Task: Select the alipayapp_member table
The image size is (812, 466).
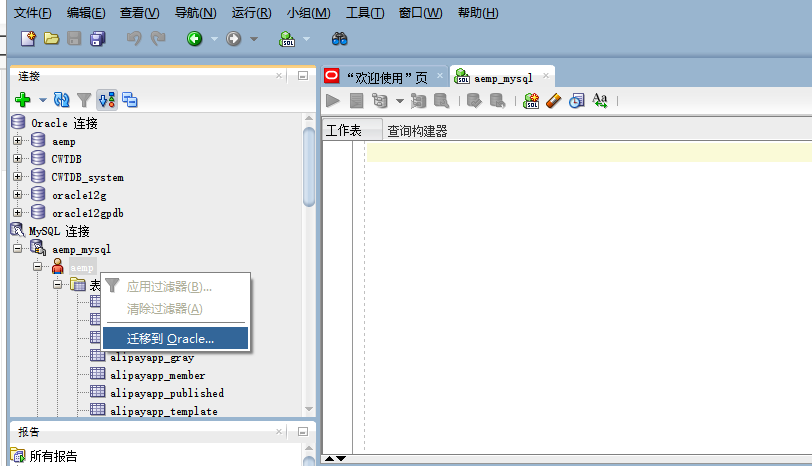Action: coord(157,375)
